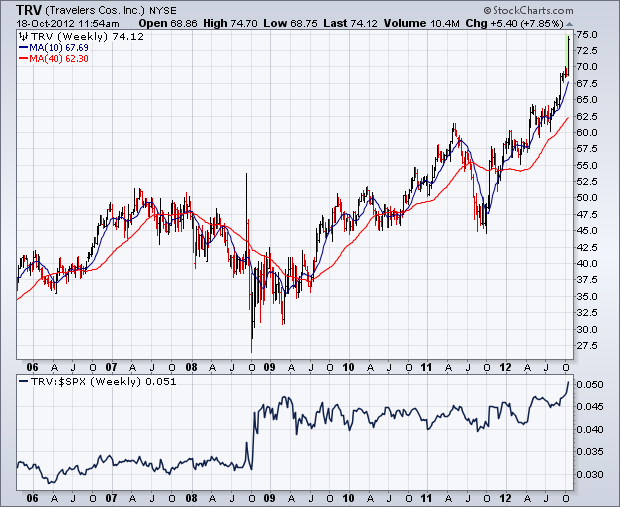620x507 pixels.
Task: Click the 40.0 price axis label
Action: [587, 263]
